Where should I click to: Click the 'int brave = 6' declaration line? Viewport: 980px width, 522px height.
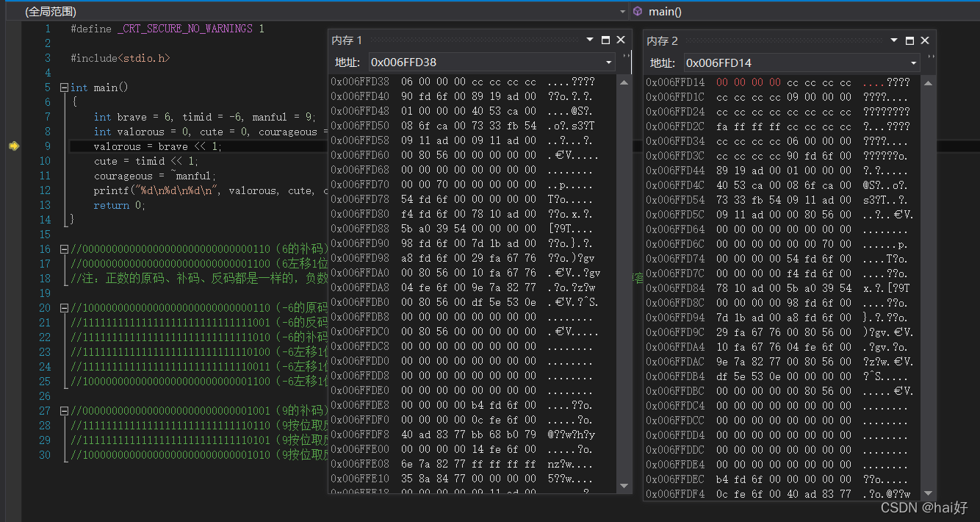click(205, 117)
